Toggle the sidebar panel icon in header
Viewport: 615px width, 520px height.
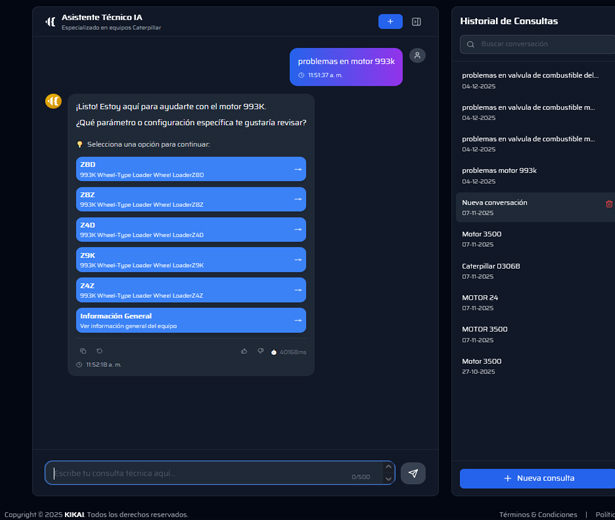pos(417,21)
